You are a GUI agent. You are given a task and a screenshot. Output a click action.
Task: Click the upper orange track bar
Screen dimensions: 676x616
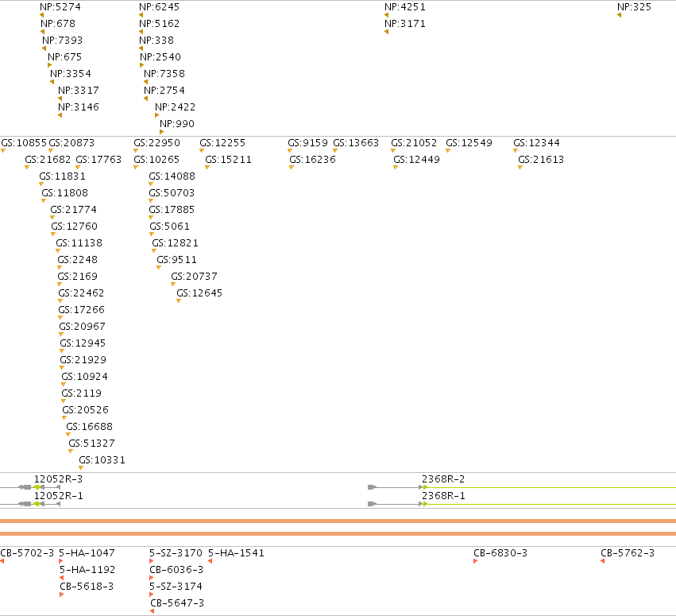tap(338, 521)
